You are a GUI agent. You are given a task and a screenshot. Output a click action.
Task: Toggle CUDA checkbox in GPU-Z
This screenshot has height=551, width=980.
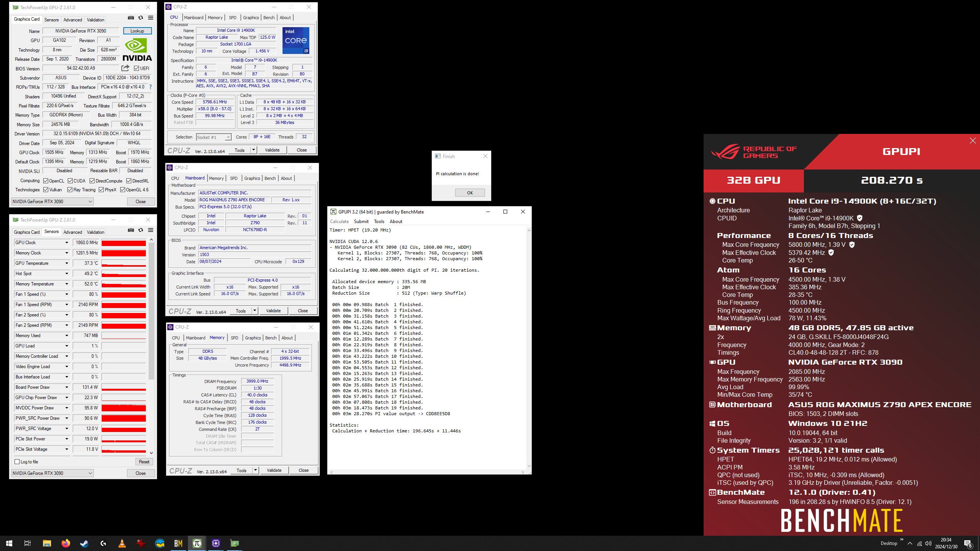(70, 181)
